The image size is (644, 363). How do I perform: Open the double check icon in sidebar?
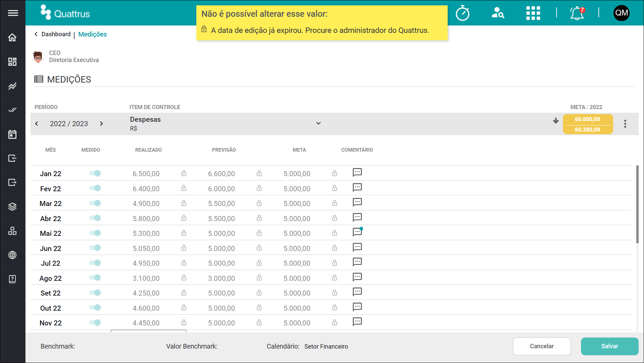point(12,110)
